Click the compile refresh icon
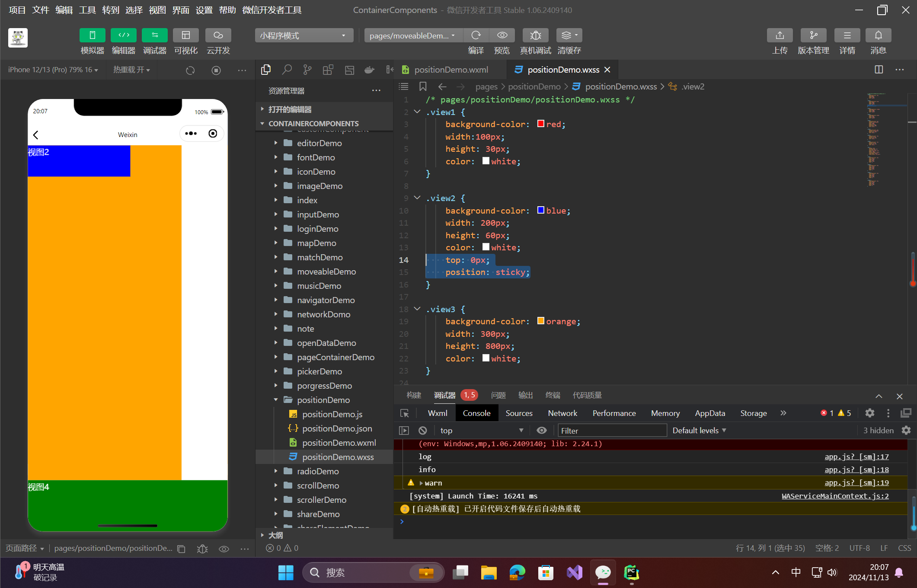Viewport: 917px width, 588px height. point(476,35)
